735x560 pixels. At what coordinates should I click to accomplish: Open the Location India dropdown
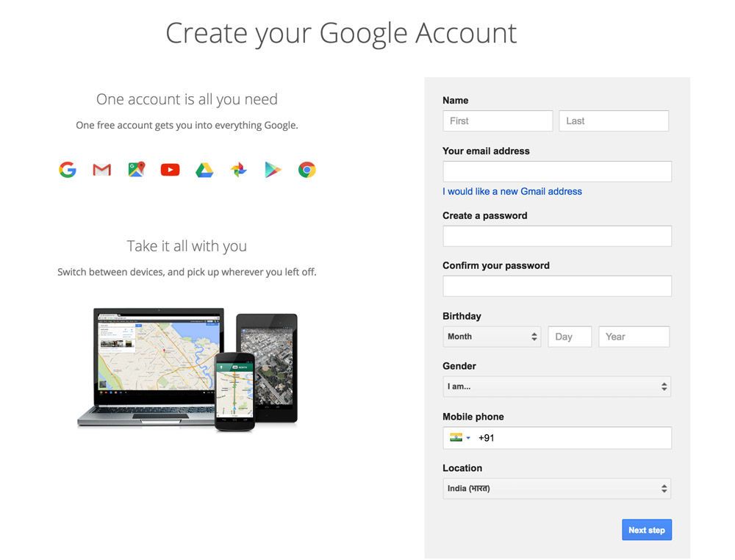click(x=557, y=488)
